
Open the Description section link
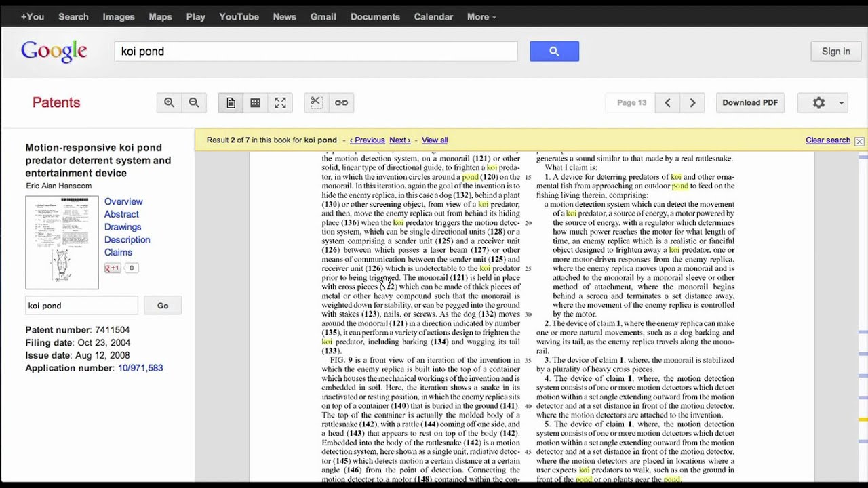pos(127,239)
